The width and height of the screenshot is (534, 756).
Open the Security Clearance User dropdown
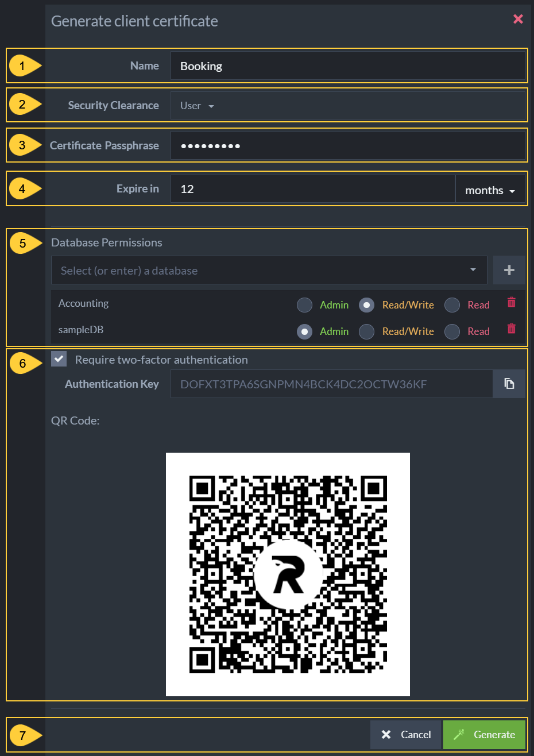(347, 106)
